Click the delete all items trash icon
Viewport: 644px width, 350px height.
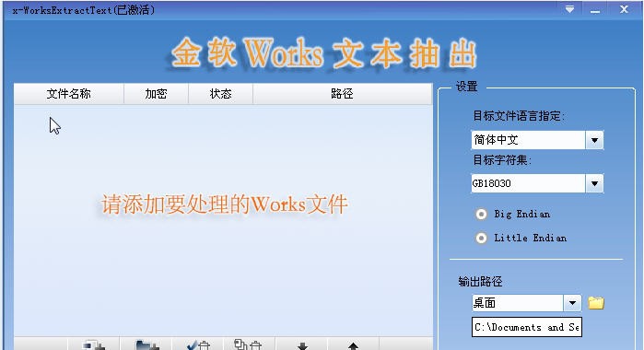248,345
